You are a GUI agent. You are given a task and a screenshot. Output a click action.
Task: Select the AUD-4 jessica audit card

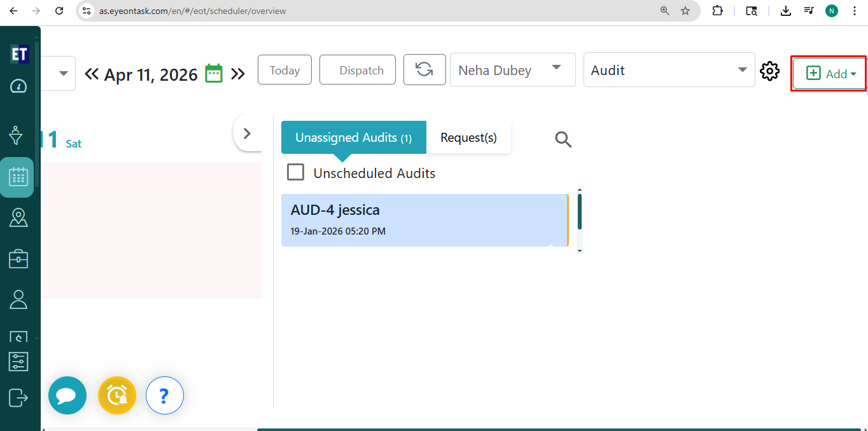pyautogui.click(x=424, y=220)
